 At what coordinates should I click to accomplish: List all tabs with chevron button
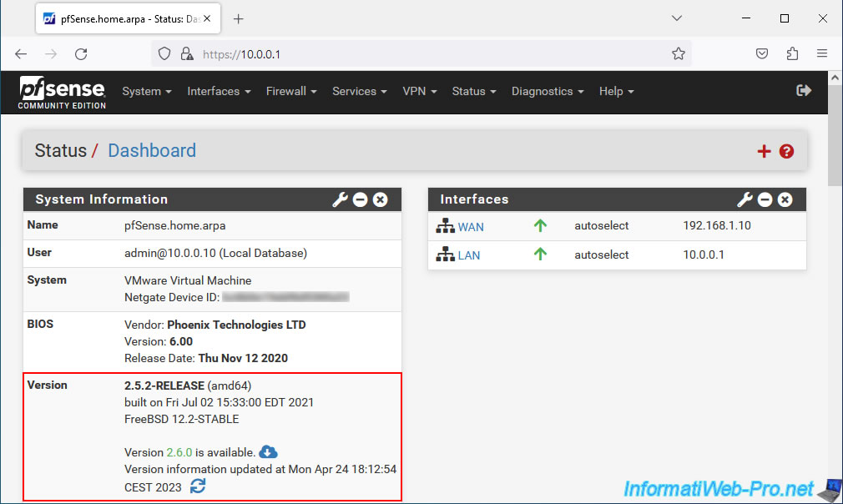coord(677,18)
